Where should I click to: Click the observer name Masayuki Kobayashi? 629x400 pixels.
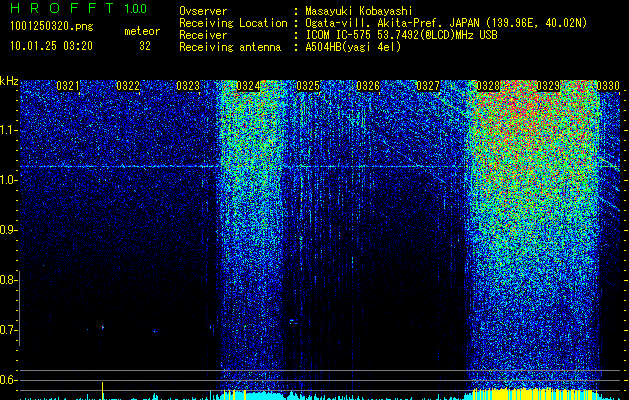359,11
